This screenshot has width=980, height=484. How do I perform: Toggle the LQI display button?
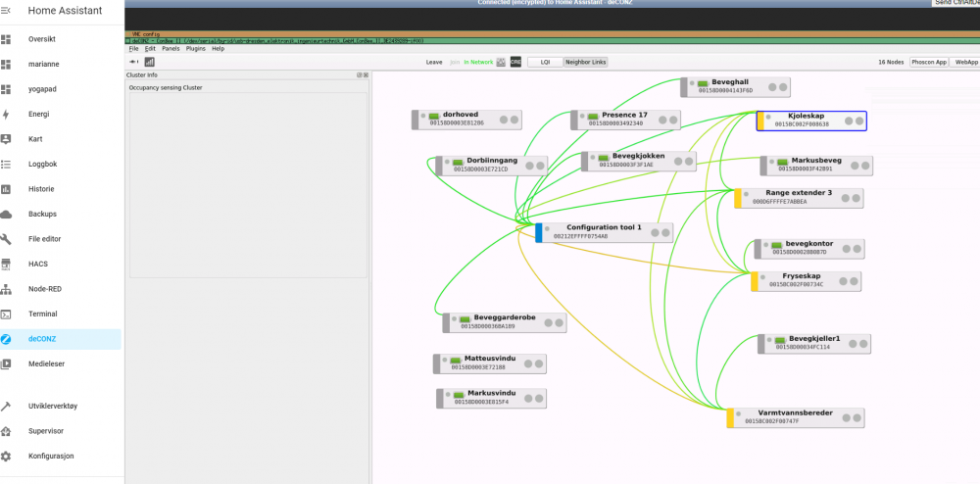[544, 62]
